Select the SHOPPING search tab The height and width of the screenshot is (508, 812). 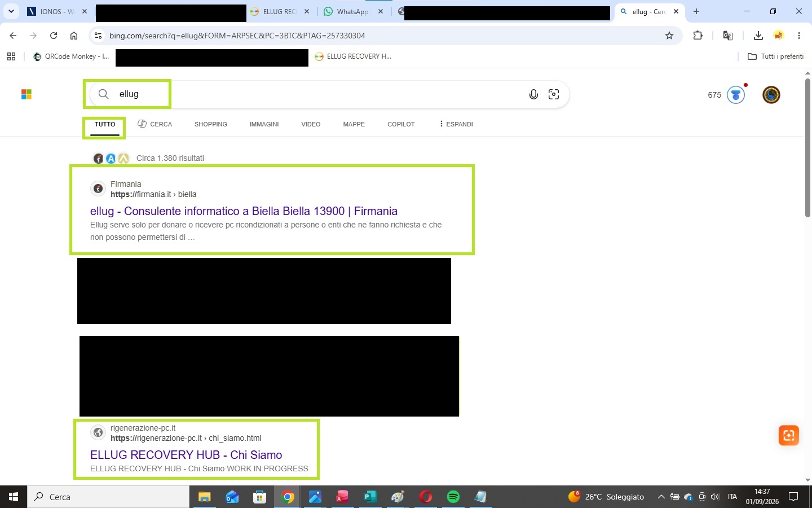pyautogui.click(x=211, y=124)
